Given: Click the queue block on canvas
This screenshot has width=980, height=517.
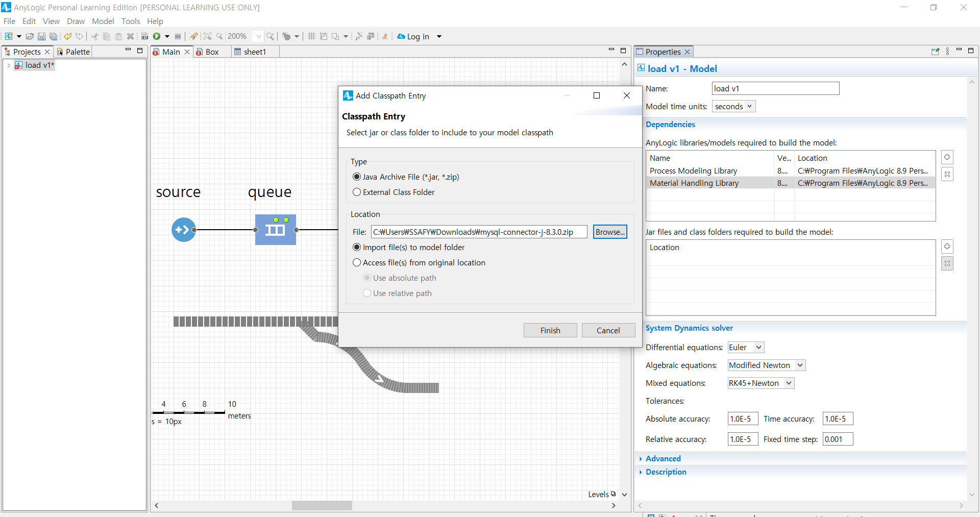Looking at the screenshot, I should click(x=276, y=230).
